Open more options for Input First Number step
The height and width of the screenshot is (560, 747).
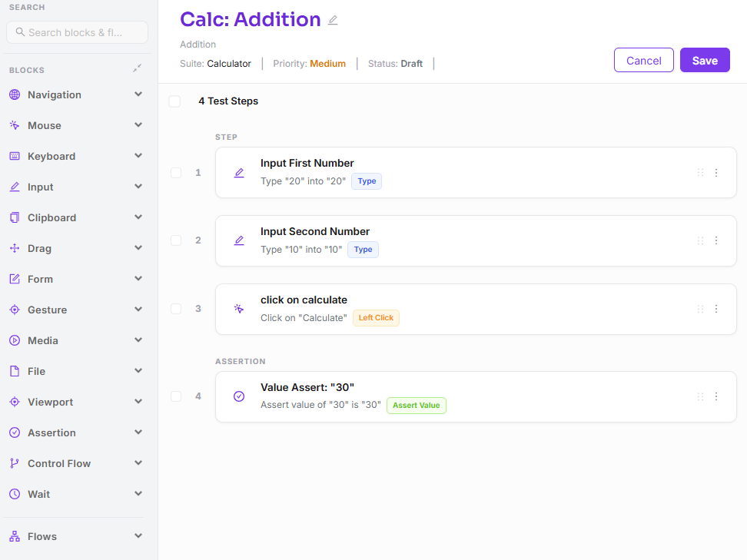(716, 173)
